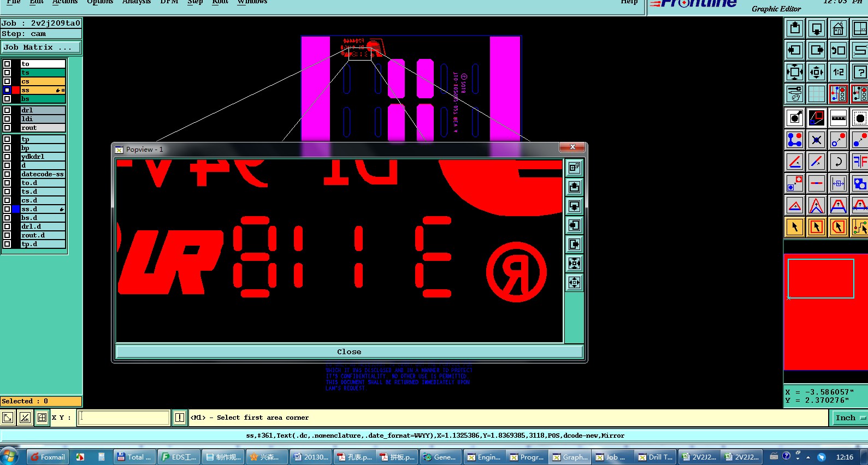Select the tp layer name

(x=43, y=139)
